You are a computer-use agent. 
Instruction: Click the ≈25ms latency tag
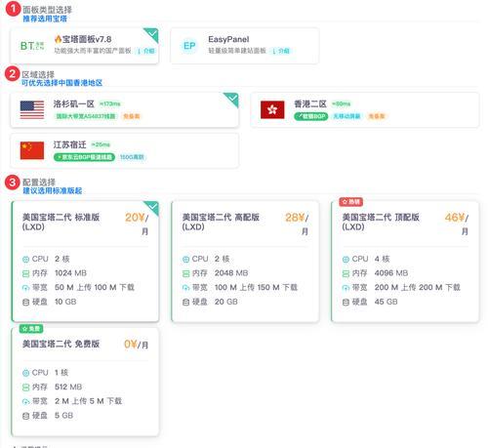tap(101, 144)
